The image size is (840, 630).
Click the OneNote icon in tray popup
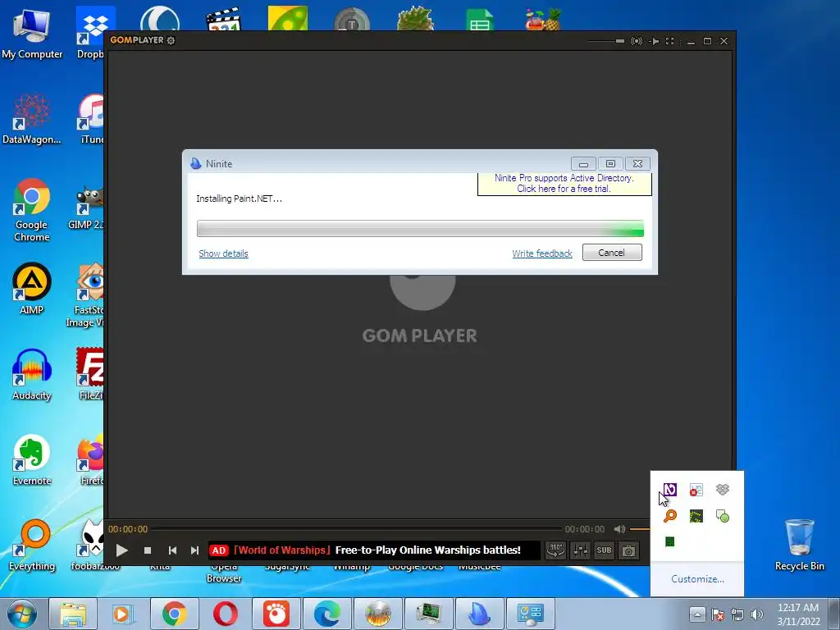[x=669, y=489]
